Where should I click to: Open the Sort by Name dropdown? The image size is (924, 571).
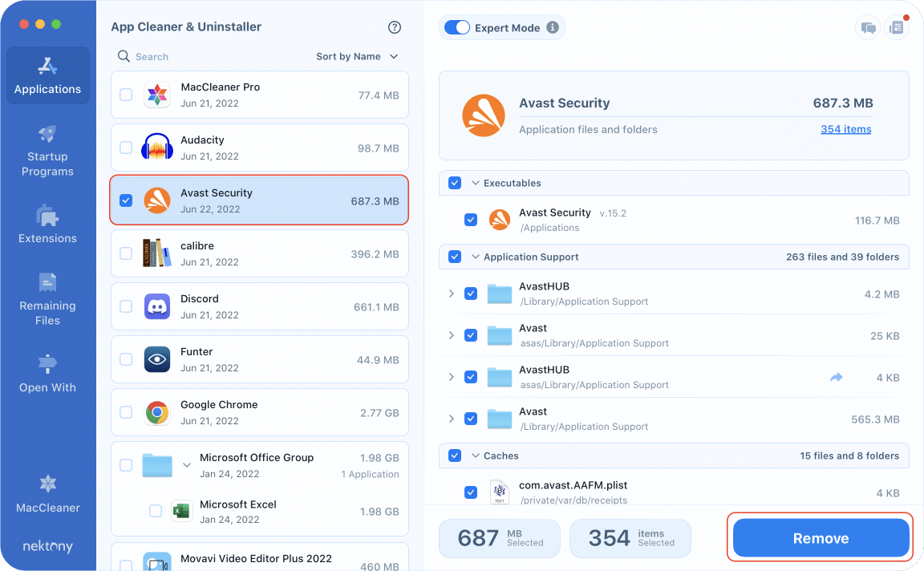[357, 57]
